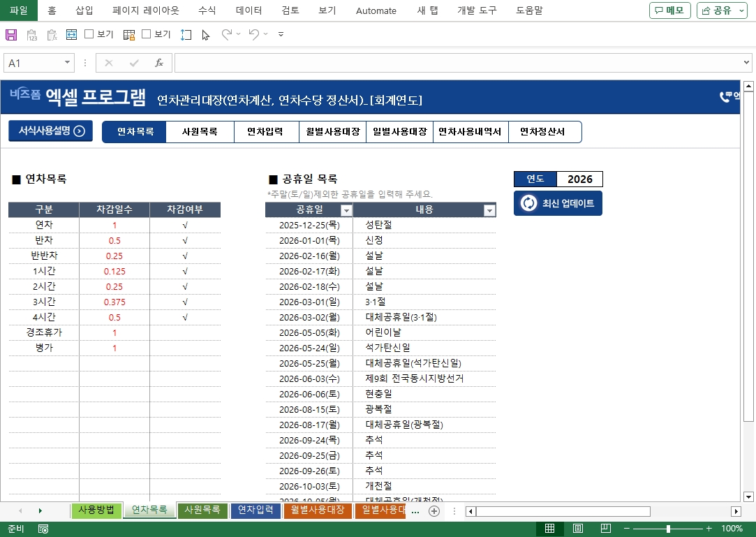Toggle the 보기 checkbox beside the lock-table icon
Viewport: 756px width, 537px height.
tap(147, 34)
